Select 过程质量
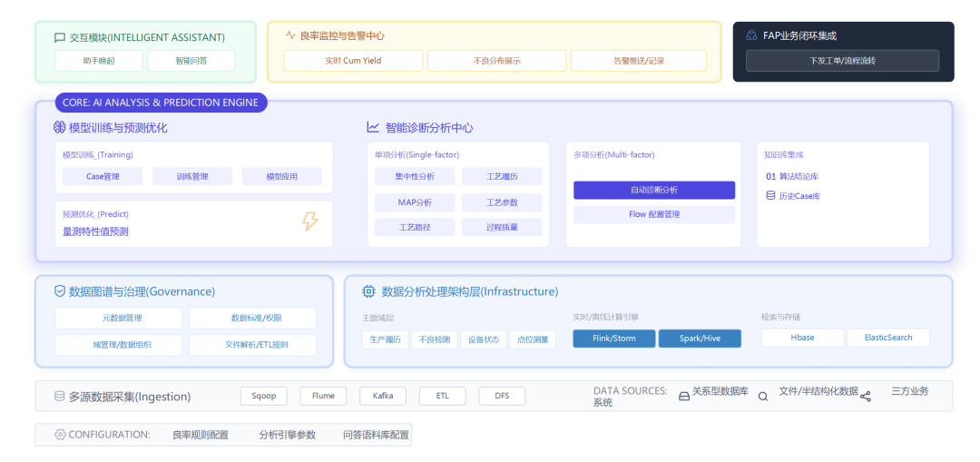This screenshot has height=462, width=980. (x=502, y=228)
